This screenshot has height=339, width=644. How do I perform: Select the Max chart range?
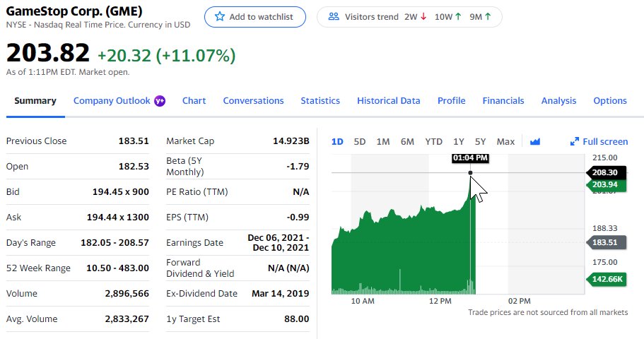pyautogui.click(x=505, y=141)
